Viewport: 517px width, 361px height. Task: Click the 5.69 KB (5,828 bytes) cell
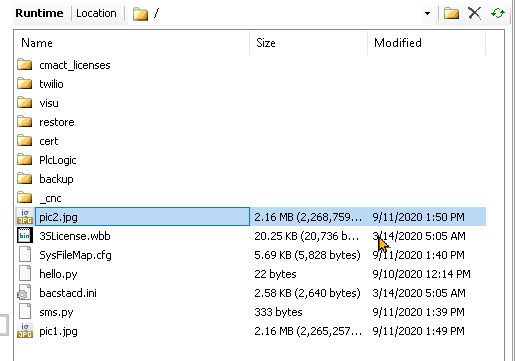[x=307, y=255]
